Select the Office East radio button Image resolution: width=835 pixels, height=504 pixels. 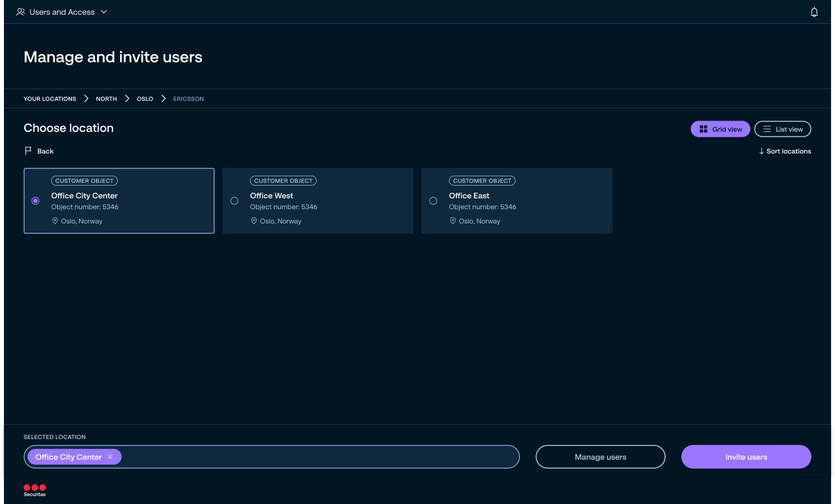click(x=433, y=201)
